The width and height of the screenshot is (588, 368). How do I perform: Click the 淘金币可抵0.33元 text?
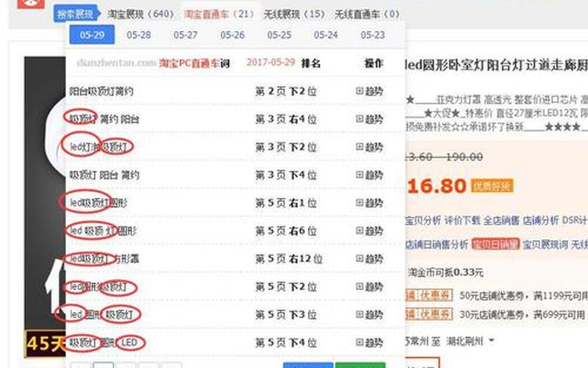(x=445, y=272)
